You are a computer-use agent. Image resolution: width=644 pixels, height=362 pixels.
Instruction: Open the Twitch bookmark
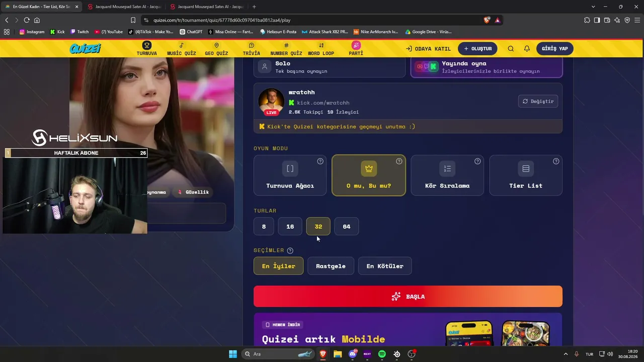(79, 32)
